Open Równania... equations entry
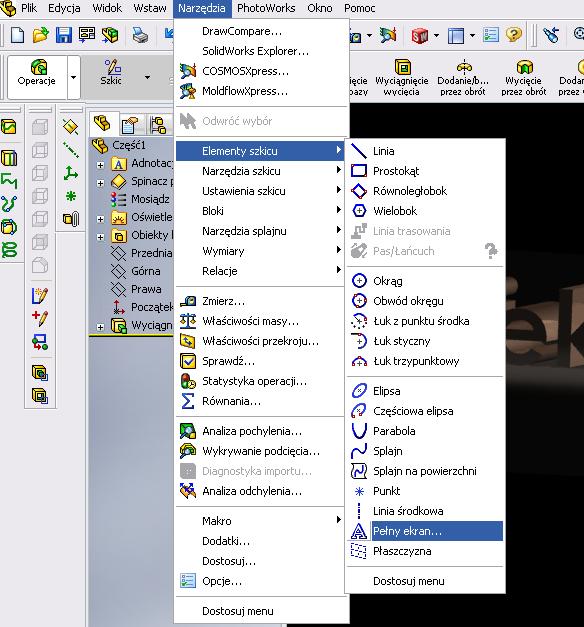 click(260, 401)
